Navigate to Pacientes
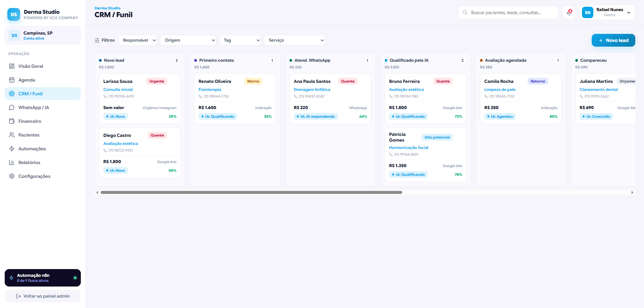This screenshot has width=644, height=308. [43, 135]
